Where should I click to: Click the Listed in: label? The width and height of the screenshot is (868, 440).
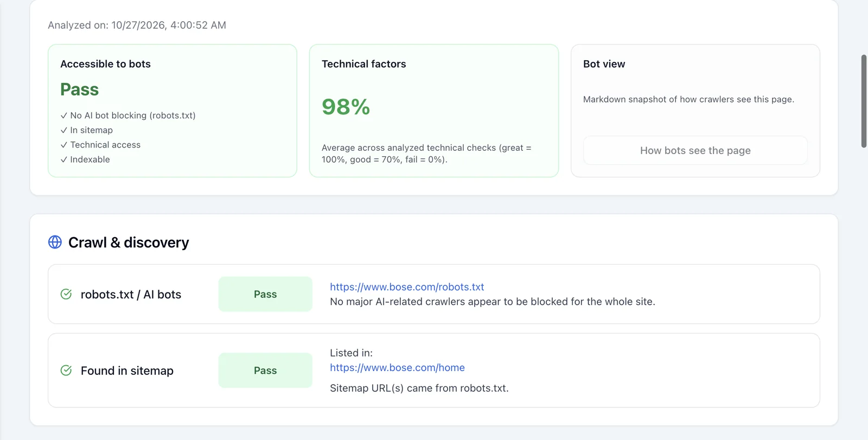[x=351, y=353]
